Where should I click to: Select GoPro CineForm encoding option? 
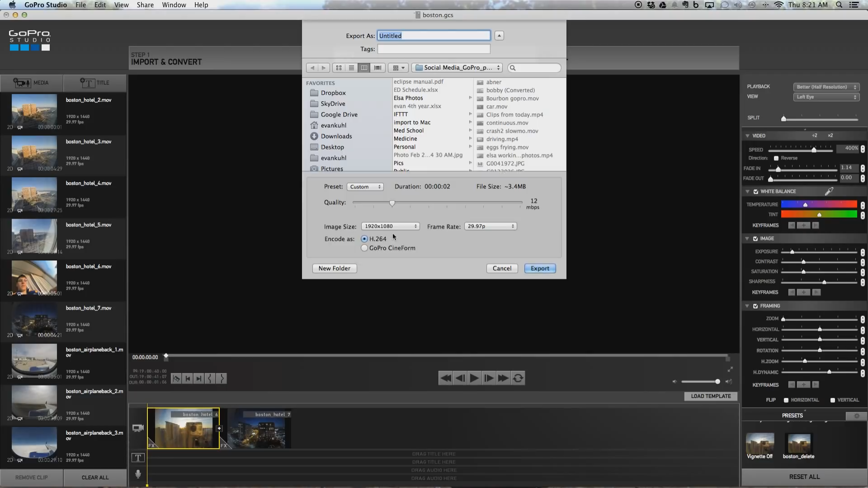coord(364,248)
